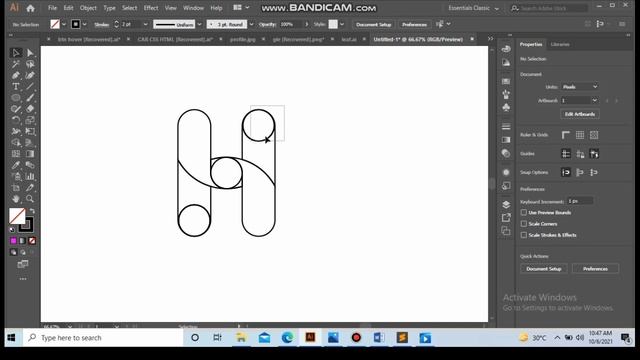Click the toolbar Stroke swatch
The image size is (640, 360).
point(27,225)
